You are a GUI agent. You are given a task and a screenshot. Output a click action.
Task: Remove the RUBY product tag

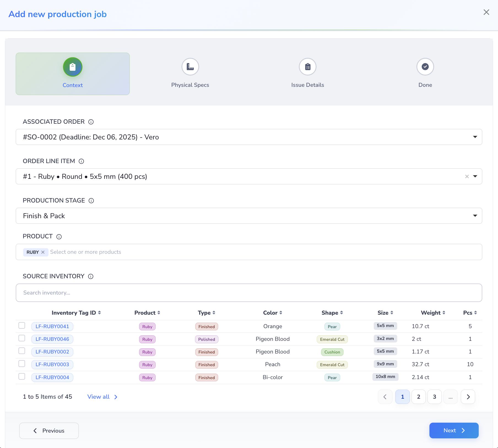pos(43,252)
